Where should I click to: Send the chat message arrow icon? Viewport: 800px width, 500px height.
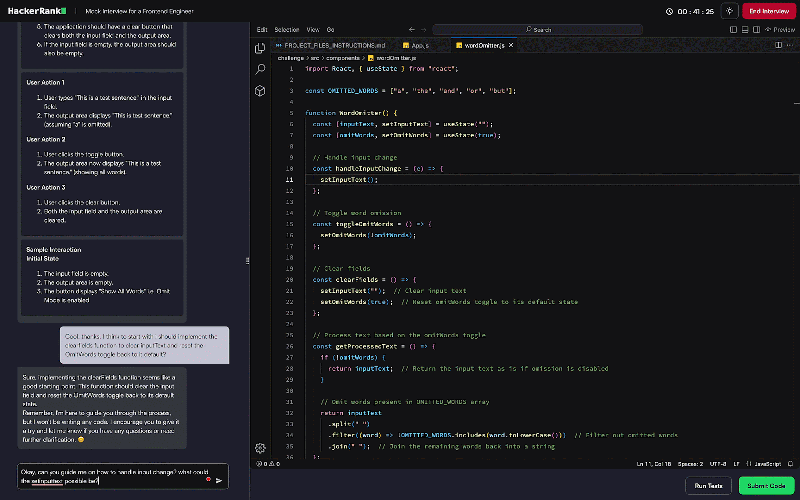coord(219,480)
